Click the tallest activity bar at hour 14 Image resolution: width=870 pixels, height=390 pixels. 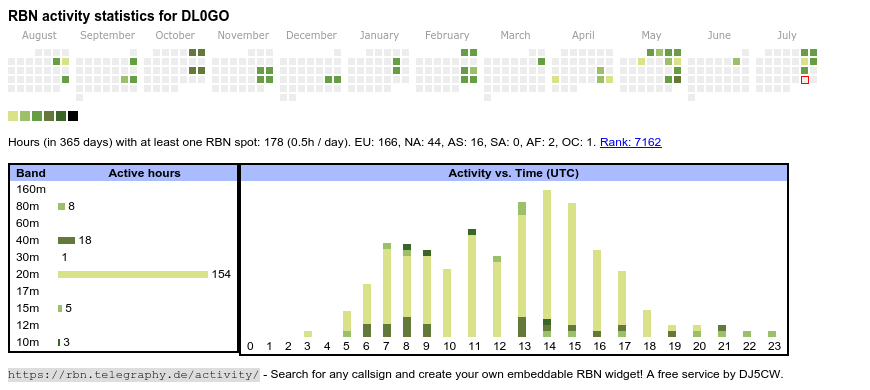(x=547, y=264)
